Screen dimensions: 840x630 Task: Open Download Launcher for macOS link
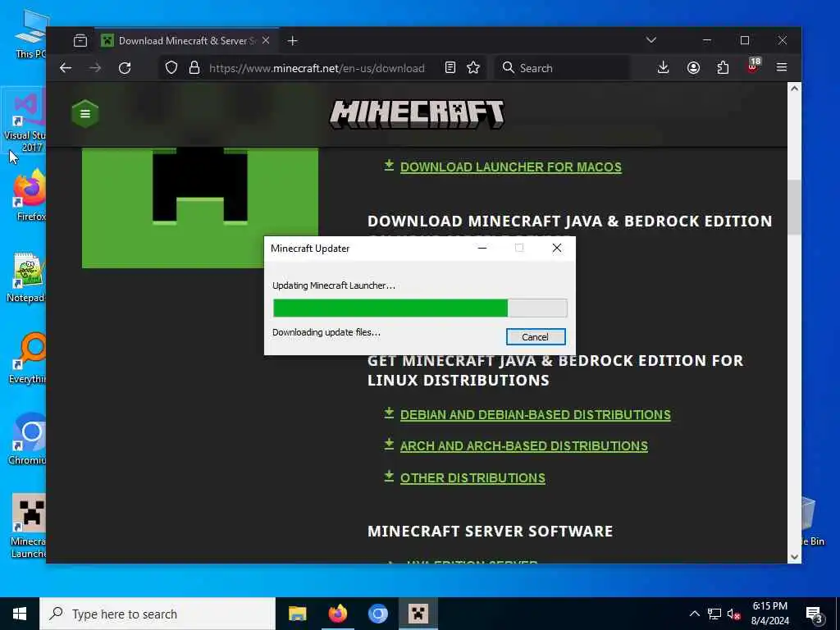pyautogui.click(x=510, y=167)
